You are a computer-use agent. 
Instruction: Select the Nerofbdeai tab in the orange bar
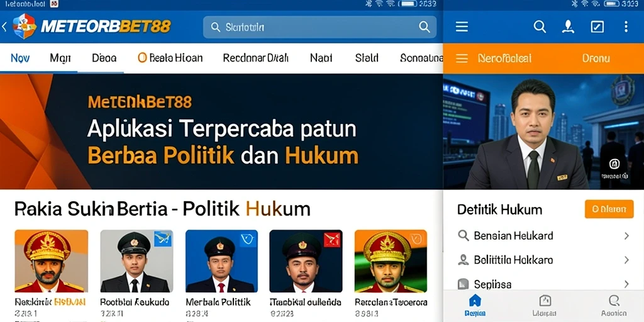tap(504, 58)
